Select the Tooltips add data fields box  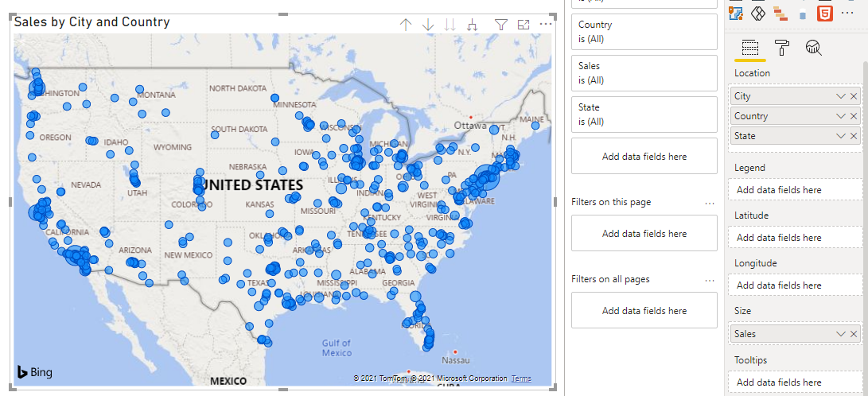tap(796, 382)
